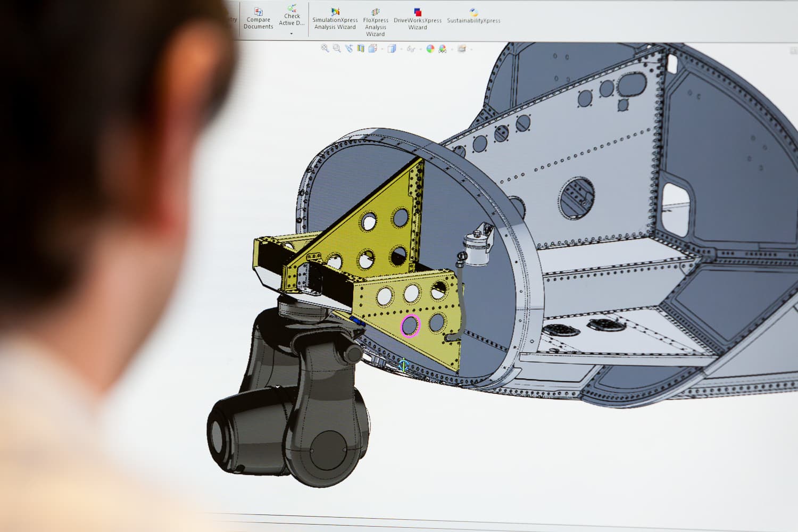Start the DriveWorksXpress Wizard

click(418, 19)
